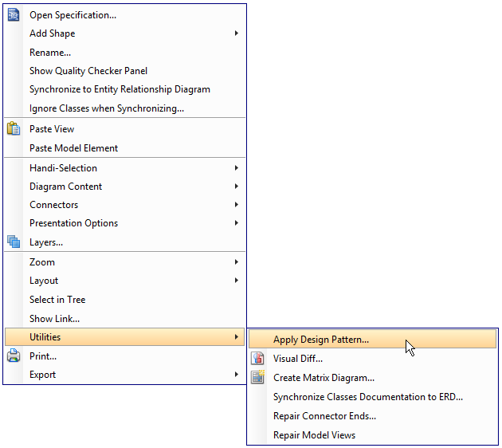Click the Open Specification icon
Viewport: 502px width, 448px height.
click(x=14, y=14)
